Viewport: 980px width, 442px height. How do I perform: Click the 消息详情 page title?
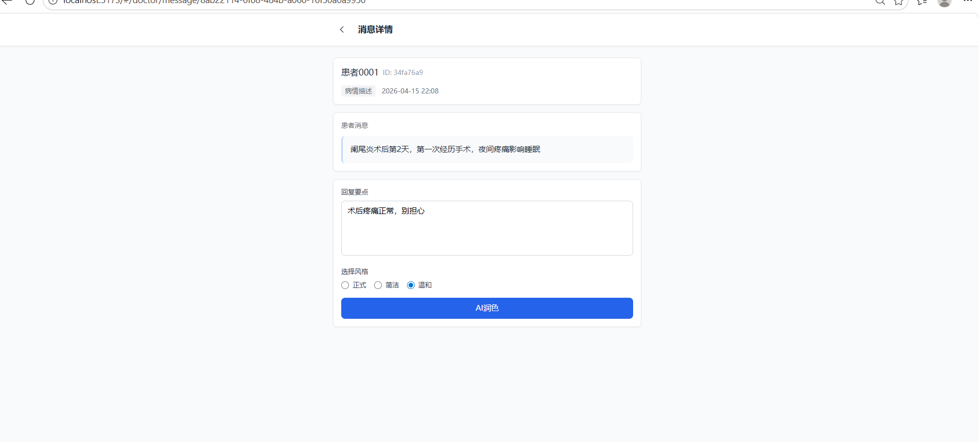coord(375,30)
